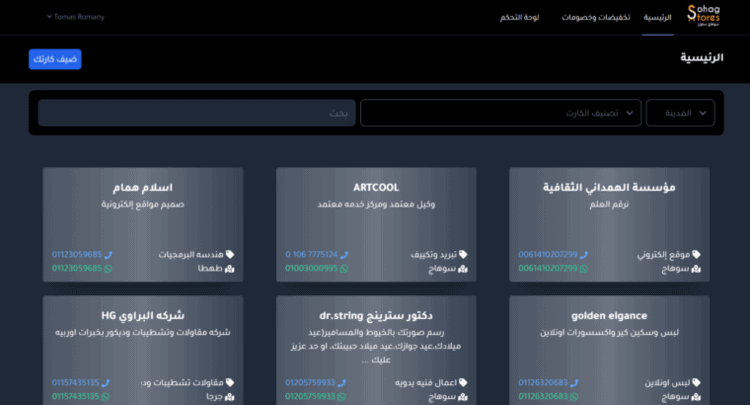Viewport: 750px width, 405px height.
Task: Open the تصنيف الكارت category dropdown
Action: [x=500, y=113]
